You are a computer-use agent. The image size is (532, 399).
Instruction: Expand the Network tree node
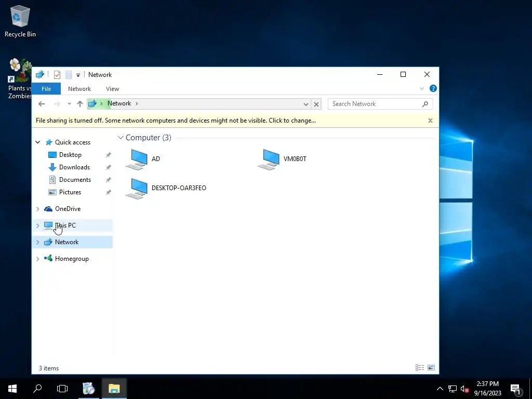37,242
